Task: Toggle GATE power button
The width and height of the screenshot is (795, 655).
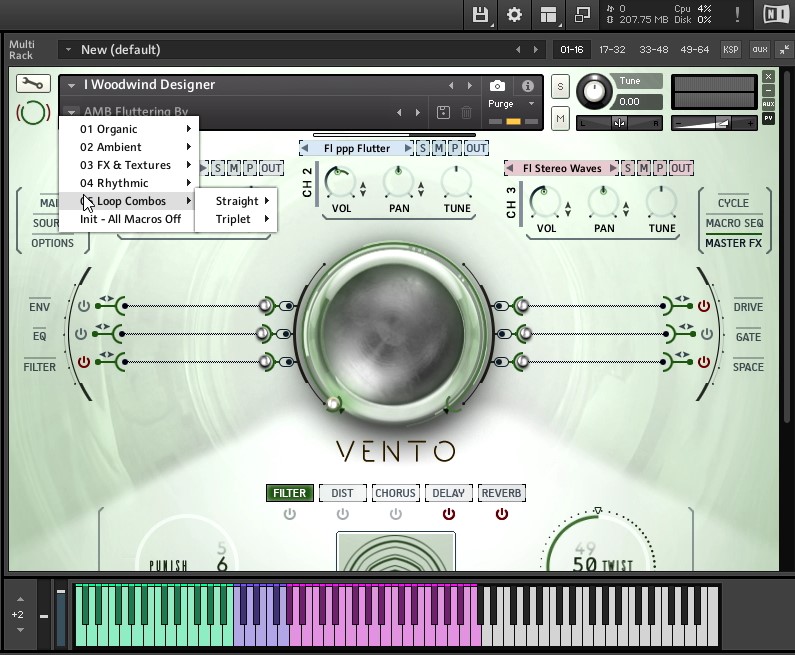Action: (x=707, y=334)
